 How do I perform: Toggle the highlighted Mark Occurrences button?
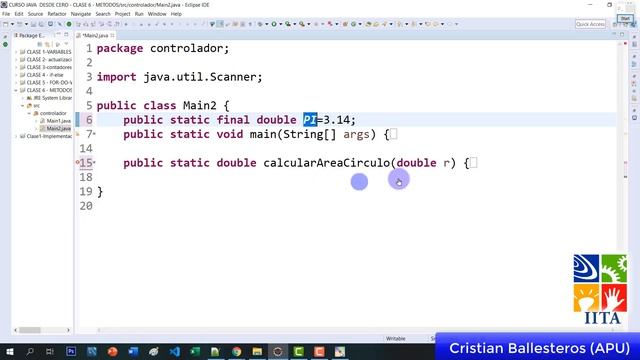tap(220, 24)
